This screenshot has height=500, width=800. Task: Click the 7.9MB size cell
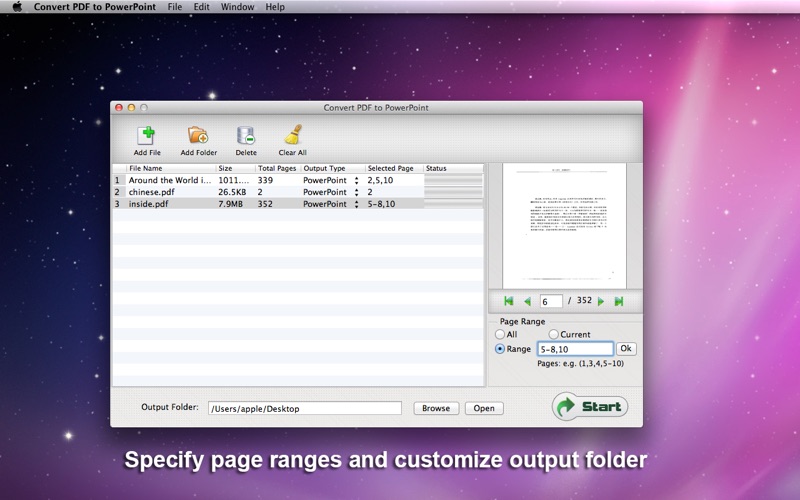pyautogui.click(x=231, y=204)
